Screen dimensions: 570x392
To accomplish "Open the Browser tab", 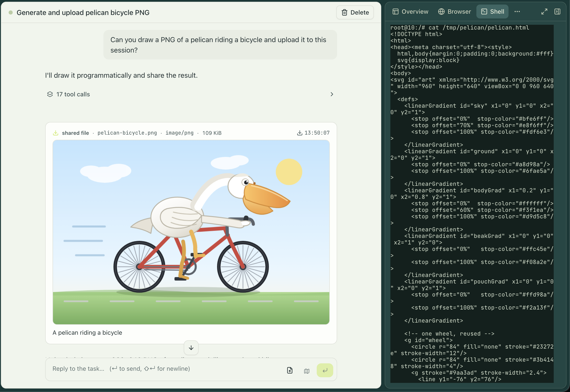I will (454, 12).
